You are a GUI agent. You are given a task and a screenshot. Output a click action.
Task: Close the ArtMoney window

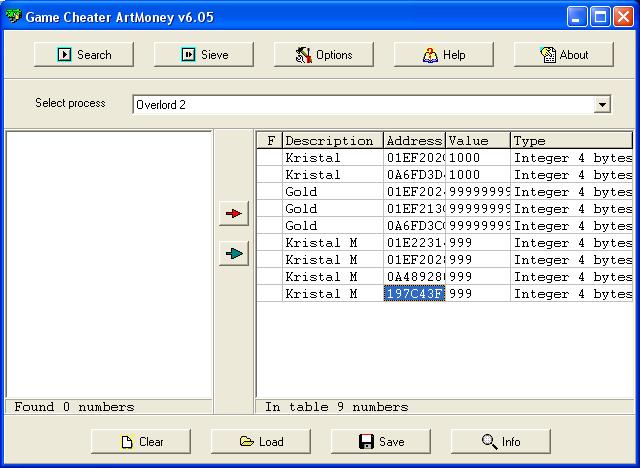(624, 17)
